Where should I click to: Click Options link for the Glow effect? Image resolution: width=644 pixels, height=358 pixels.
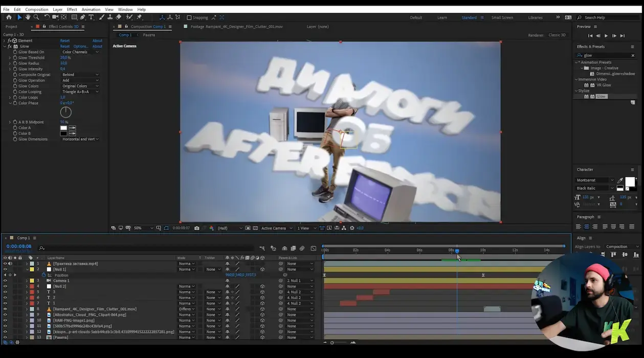click(x=81, y=47)
